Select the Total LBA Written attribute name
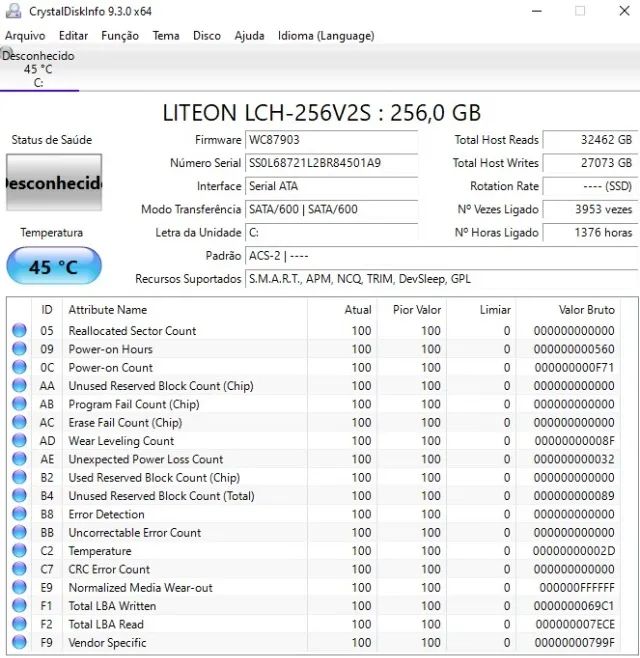640x658 pixels. 112,606
